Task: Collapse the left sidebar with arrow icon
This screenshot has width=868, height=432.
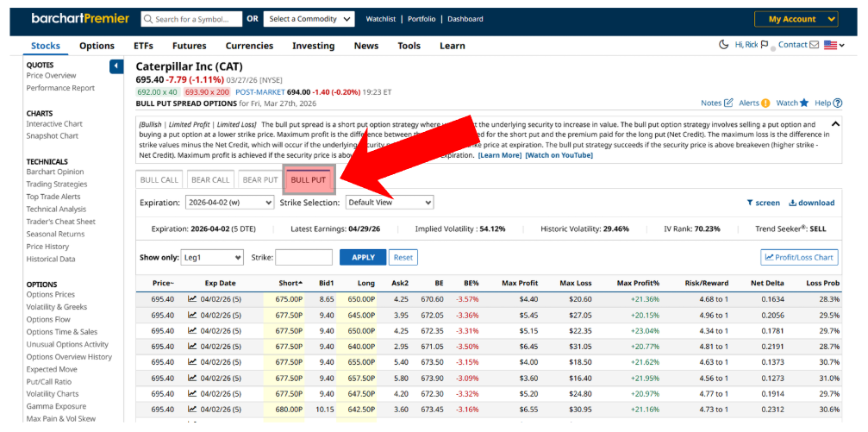Action: click(116, 66)
